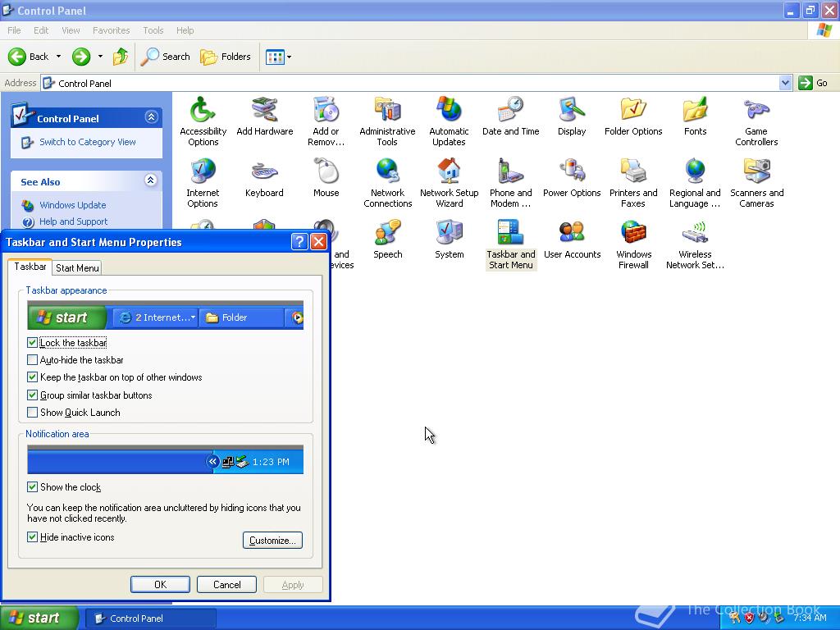Enable Auto-hide the taskbar checkbox

click(x=32, y=360)
